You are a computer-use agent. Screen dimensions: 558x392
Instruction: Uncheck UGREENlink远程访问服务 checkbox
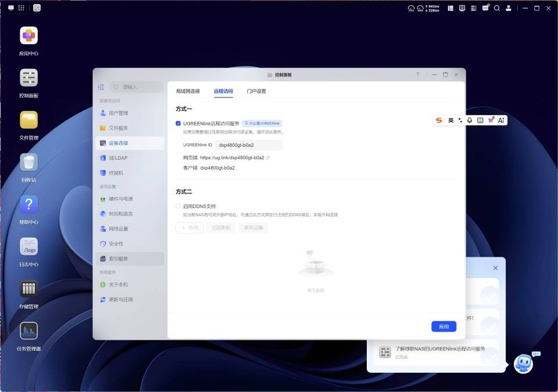point(178,124)
